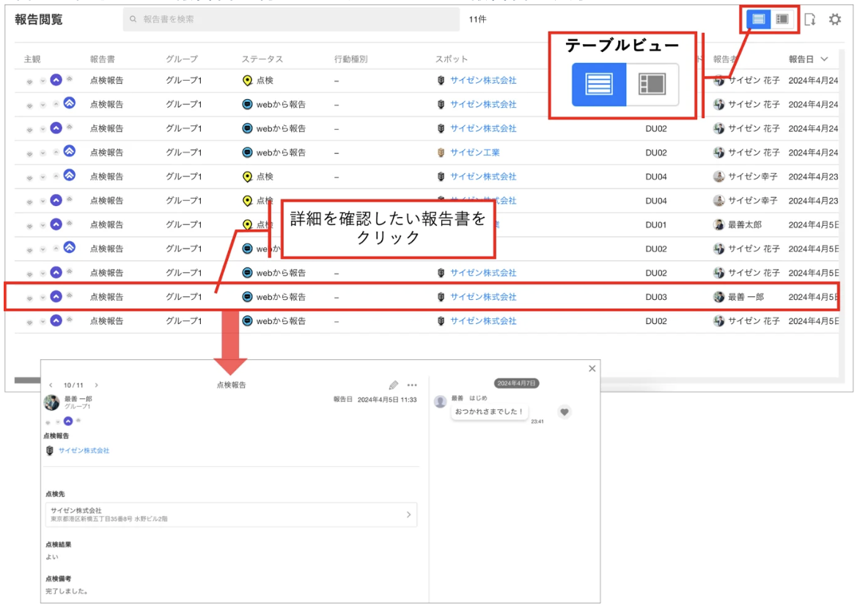This screenshot has height=613, width=868.
Task: Focus the 報告書を検索 search field
Action: coord(291,19)
